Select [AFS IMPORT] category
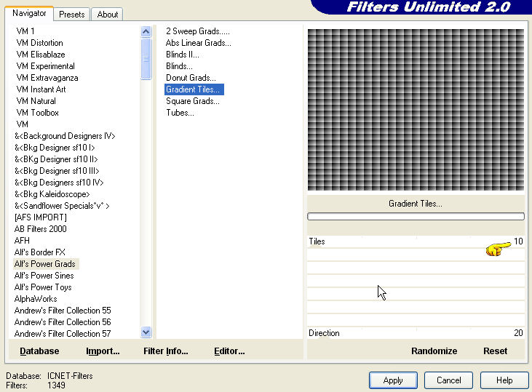 click(x=40, y=217)
